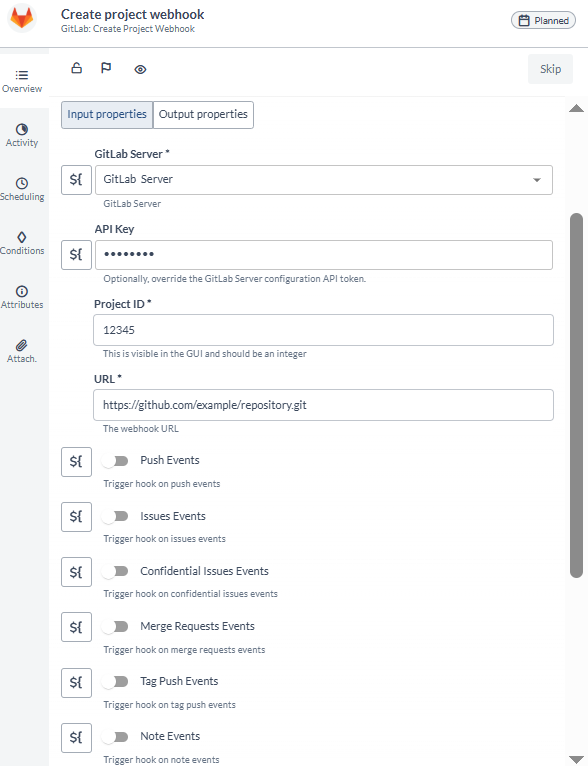The image size is (588, 766).
Task: Click 'Trigger hook on push events' text
Action: click(x=162, y=484)
